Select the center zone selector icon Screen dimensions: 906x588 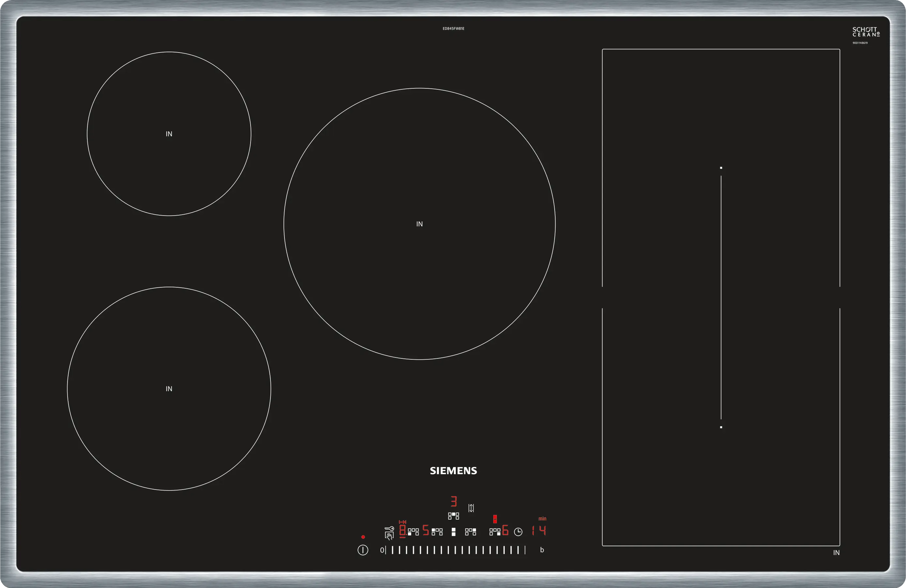click(454, 516)
